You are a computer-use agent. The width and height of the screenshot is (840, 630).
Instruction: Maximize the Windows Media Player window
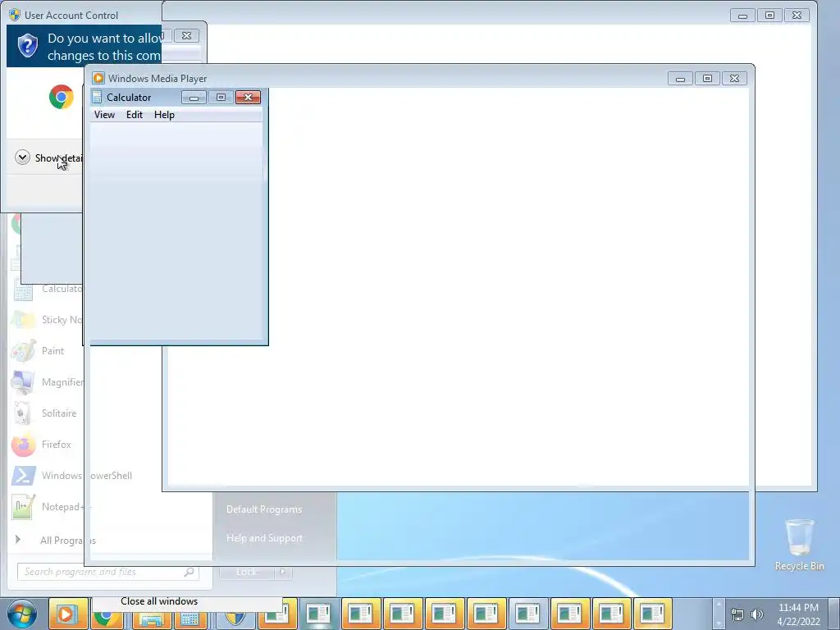pyautogui.click(x=707, y=78)
